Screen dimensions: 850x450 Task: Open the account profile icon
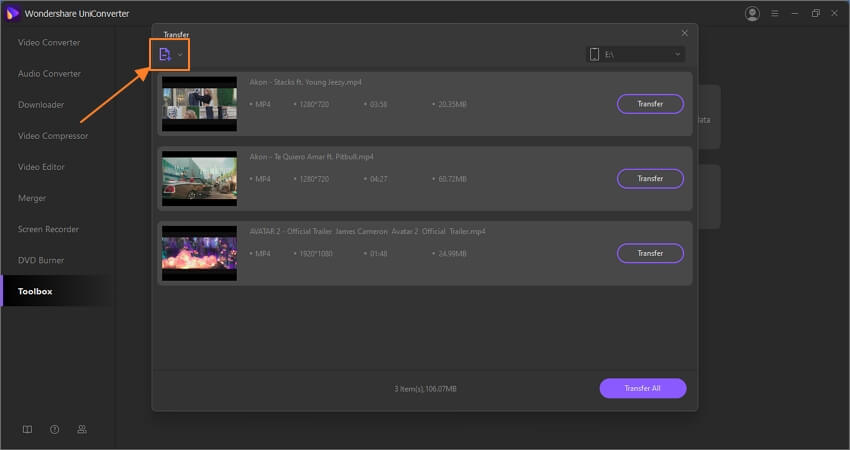(x=752, y=14)
